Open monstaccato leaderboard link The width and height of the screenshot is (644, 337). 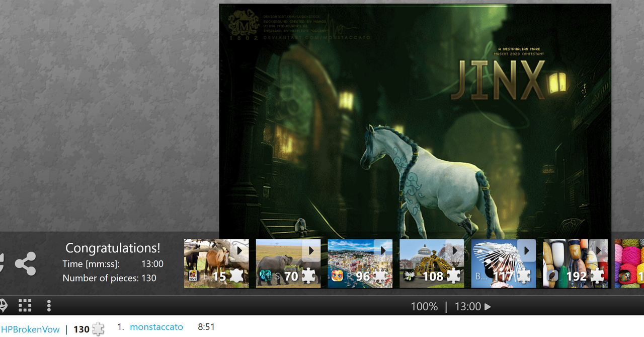click(x=156, y=327)
